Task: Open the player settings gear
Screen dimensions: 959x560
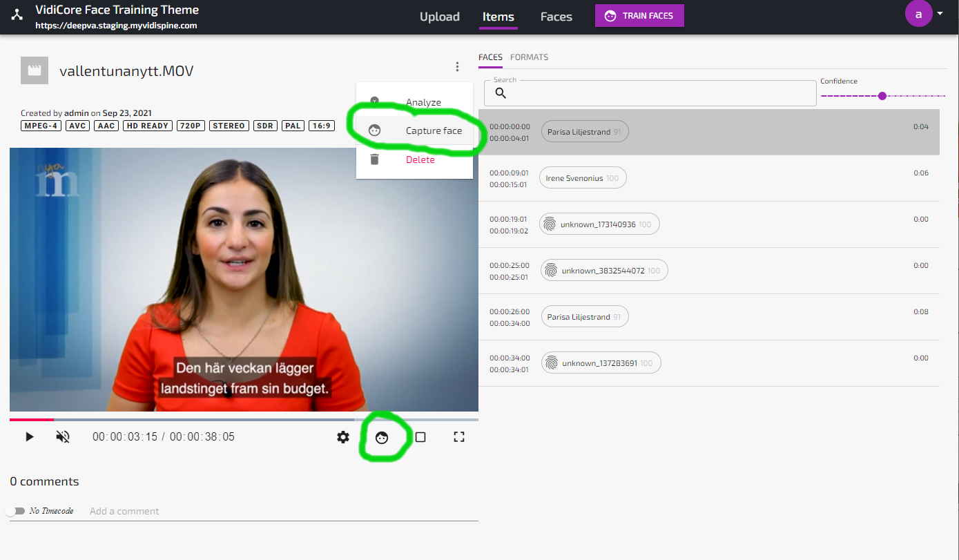Action: (x=343, y=437)
